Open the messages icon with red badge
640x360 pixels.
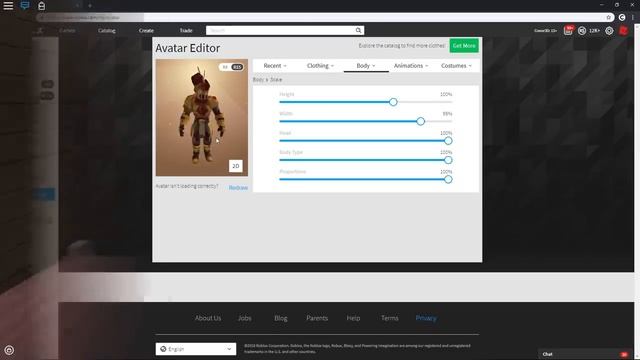568,30
